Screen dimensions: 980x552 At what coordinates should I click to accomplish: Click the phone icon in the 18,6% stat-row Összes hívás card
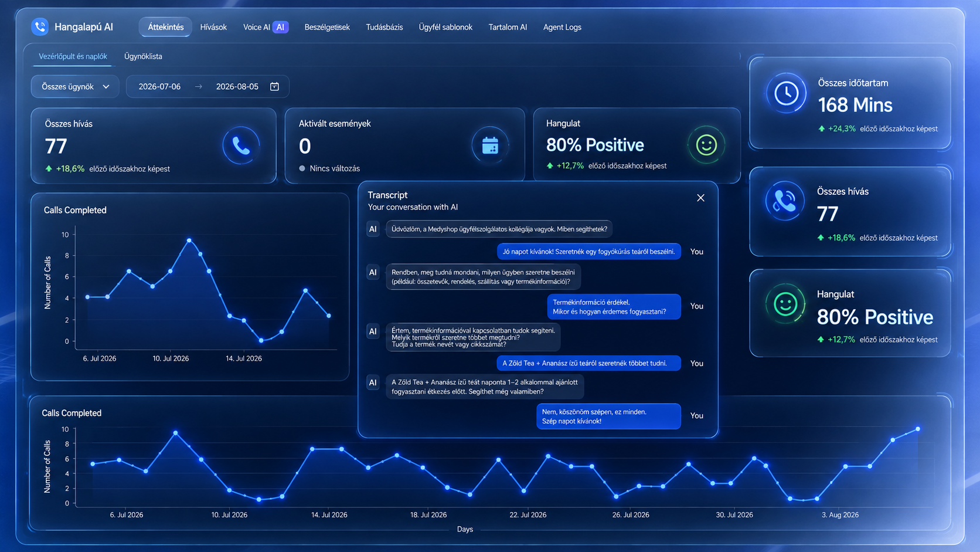tap(241, 145)
